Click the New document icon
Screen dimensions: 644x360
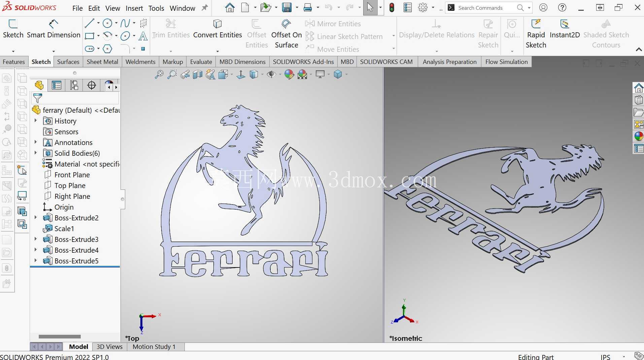coord(245,7)
